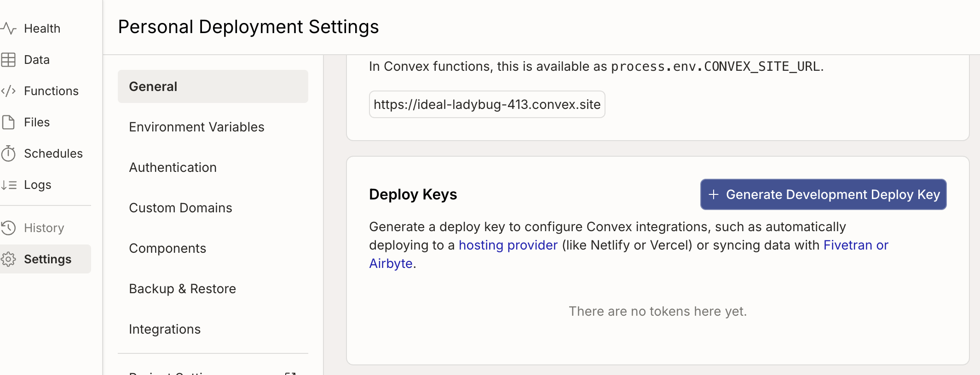Screen dimensions: 980x375
Task: Click the Data table icon in sidebar
Action: point(9,60)
